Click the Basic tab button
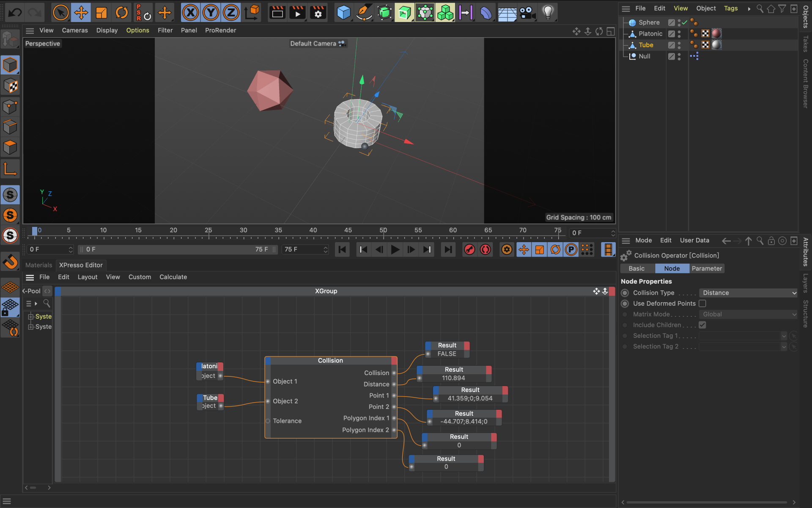This screenshot has width=812, height=508. [636, 268]
